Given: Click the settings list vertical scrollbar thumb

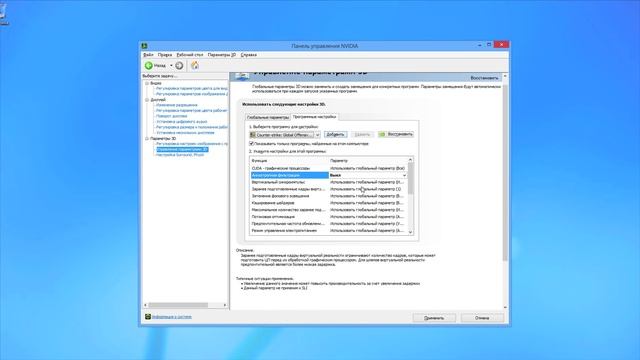Looking at the screenshot, I should click(411, 178).
